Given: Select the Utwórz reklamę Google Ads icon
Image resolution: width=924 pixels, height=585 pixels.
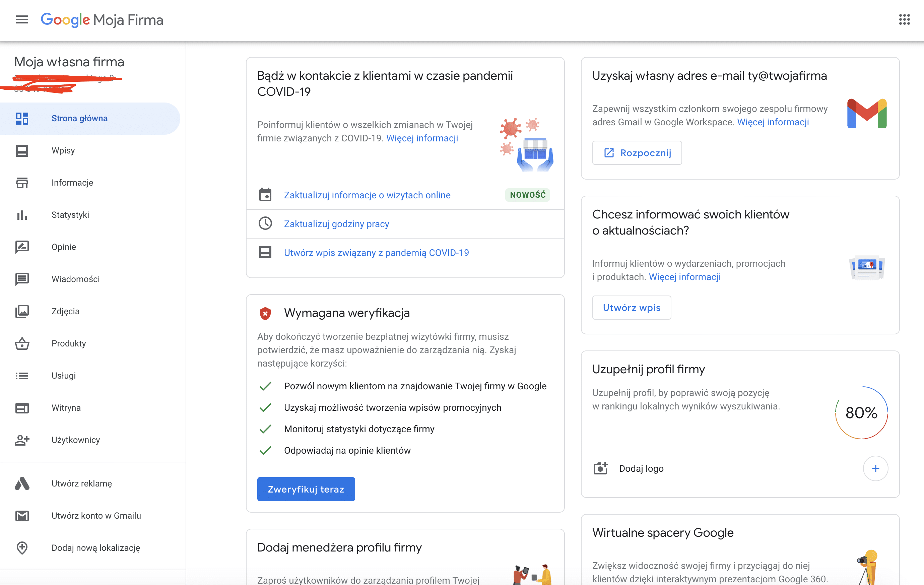Looking at the screenshot, I should point(22,484).
